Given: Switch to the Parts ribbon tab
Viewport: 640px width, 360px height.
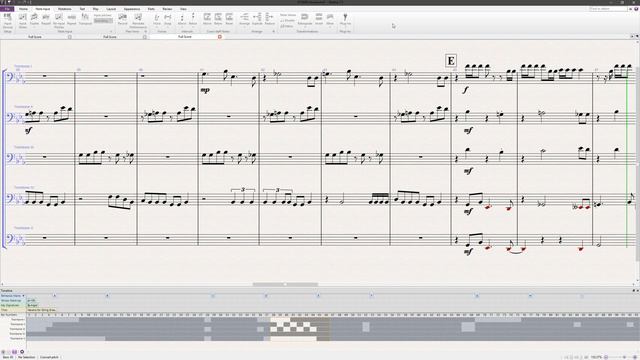Looking at the screenshot, I should point(151,9).
